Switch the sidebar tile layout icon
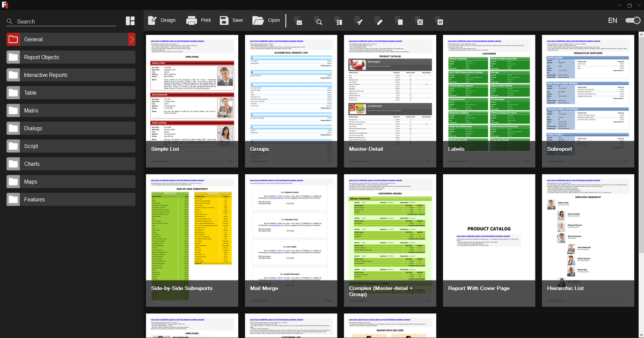 click(x=130, y=21)
